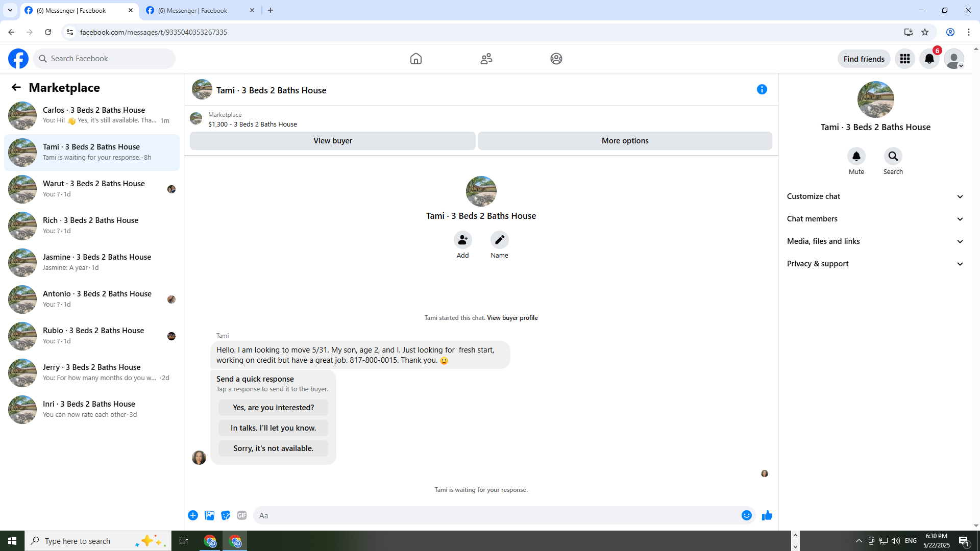The image size is (980, 551).
Task: Open Jerry 3 Beds 2 Baths conversation
Action: click(92, 372)
